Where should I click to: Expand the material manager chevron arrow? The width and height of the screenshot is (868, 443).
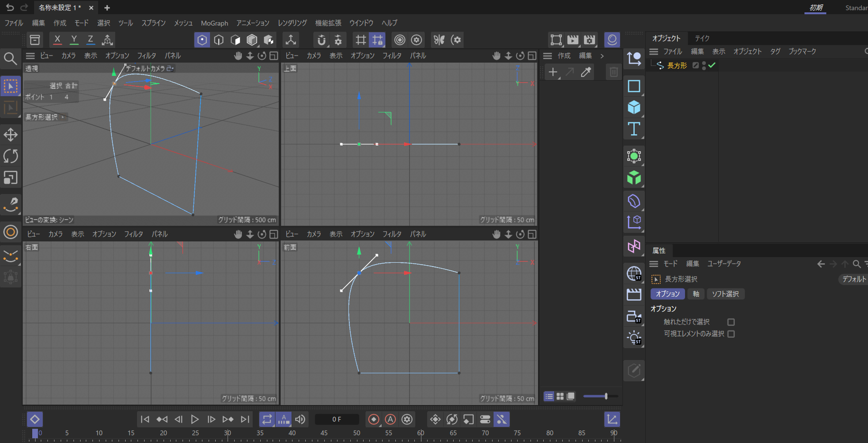coord(602,56)
